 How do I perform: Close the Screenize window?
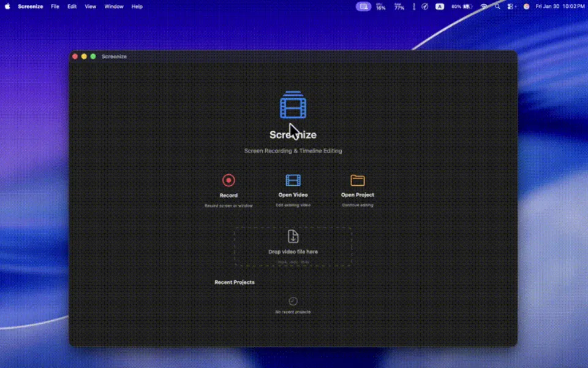[75, 56]
